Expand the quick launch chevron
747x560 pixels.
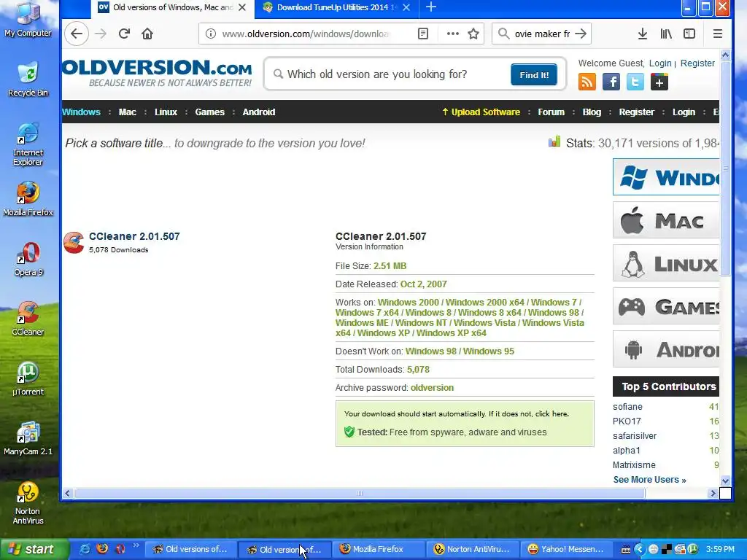click(x=136, y=545)
